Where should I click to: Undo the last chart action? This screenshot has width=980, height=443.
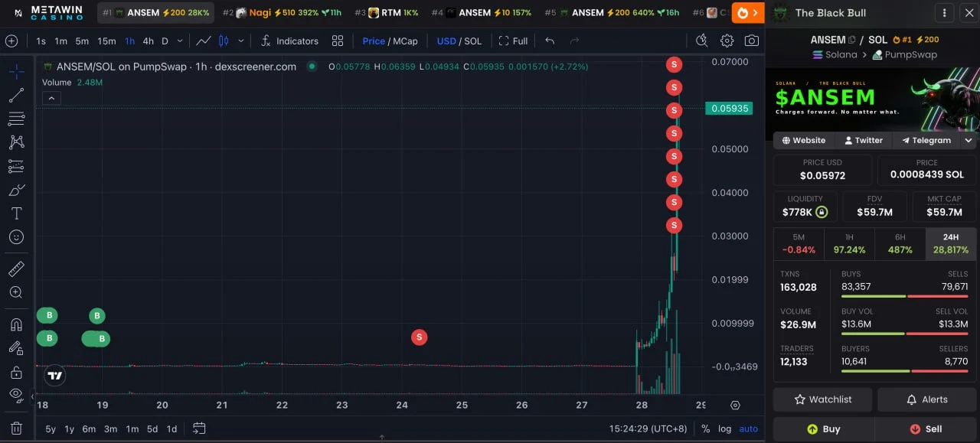[x=550, y=41]
